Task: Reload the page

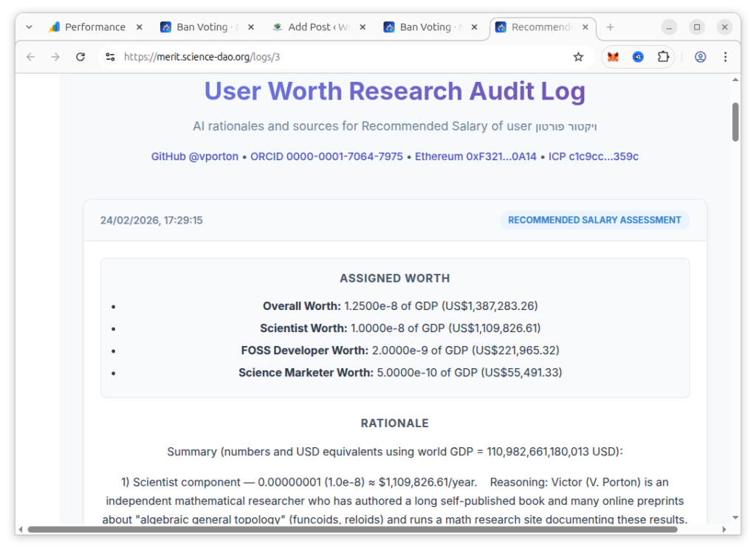Action: click(x=80, y=57)
